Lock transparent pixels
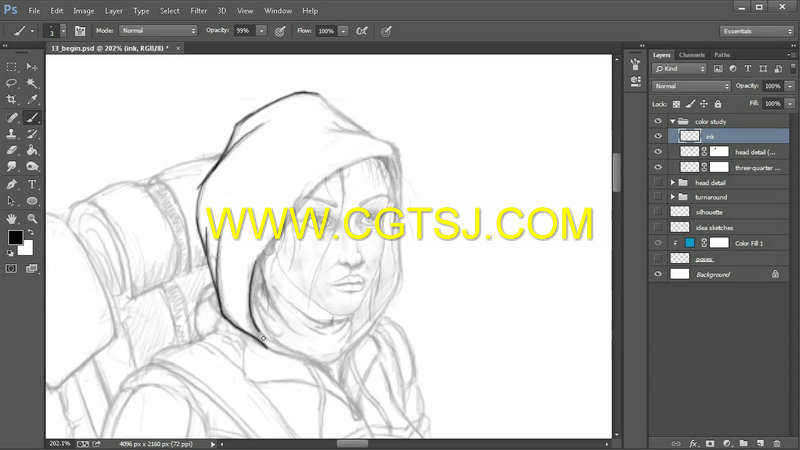 [x=676, y=104]
